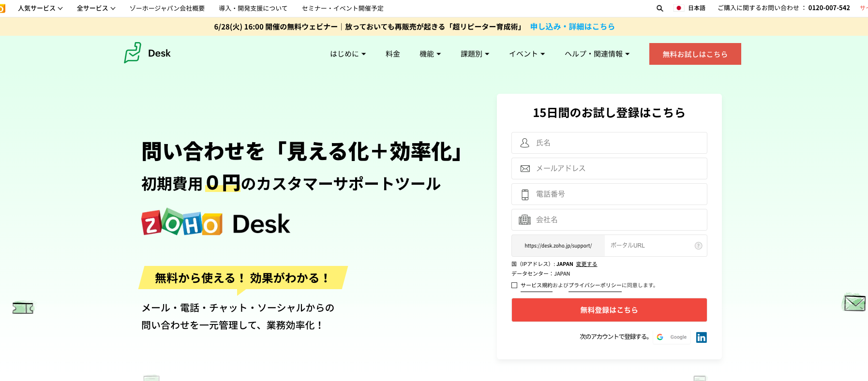
Task: Sign up with the Google account button
Action: [672, 337]
